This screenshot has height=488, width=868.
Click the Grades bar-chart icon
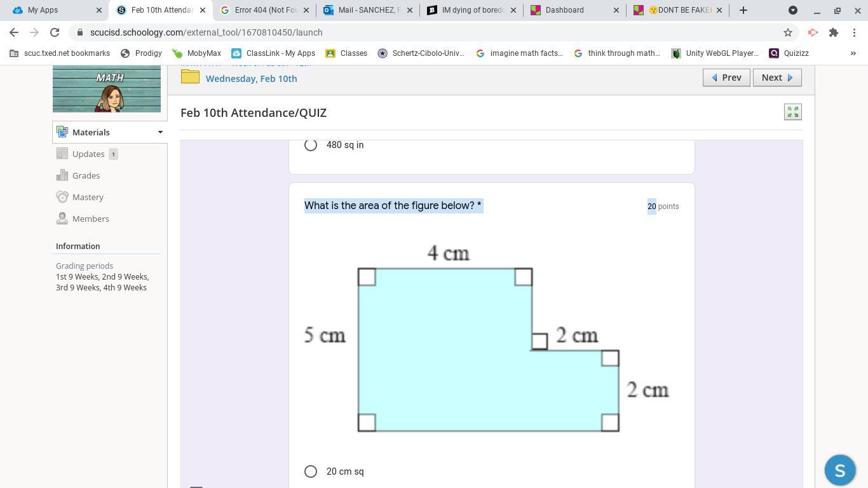(62, 175)
